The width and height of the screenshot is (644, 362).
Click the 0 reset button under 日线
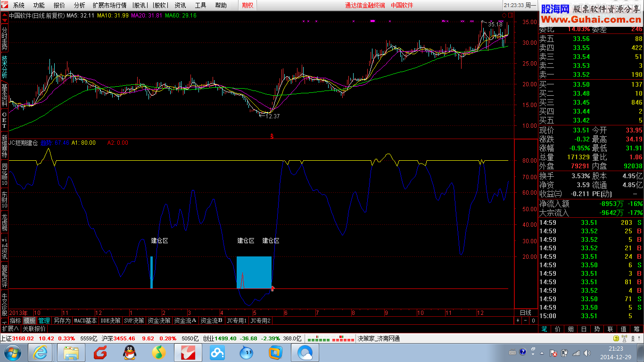point(533,321)
